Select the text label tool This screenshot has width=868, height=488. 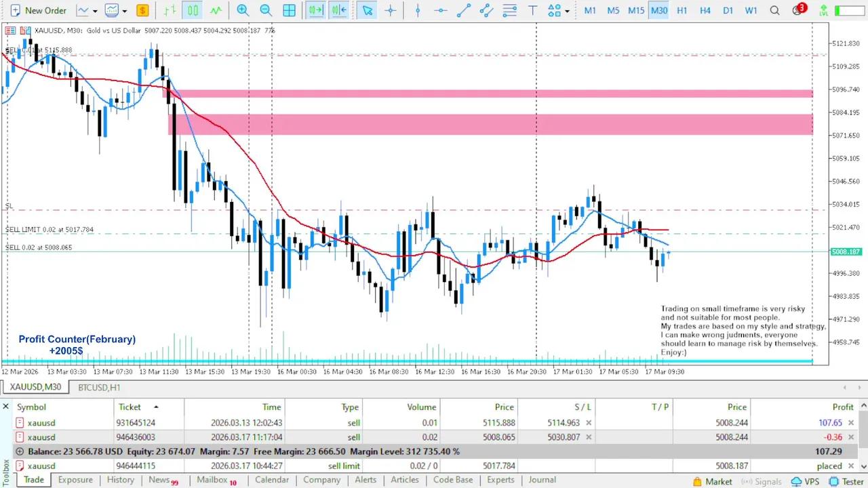[x=533, y=10]
